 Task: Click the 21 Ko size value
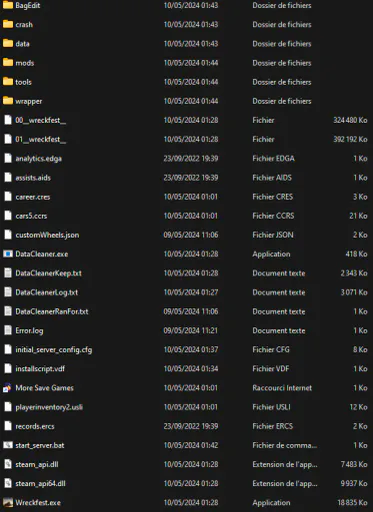point(358,216)
